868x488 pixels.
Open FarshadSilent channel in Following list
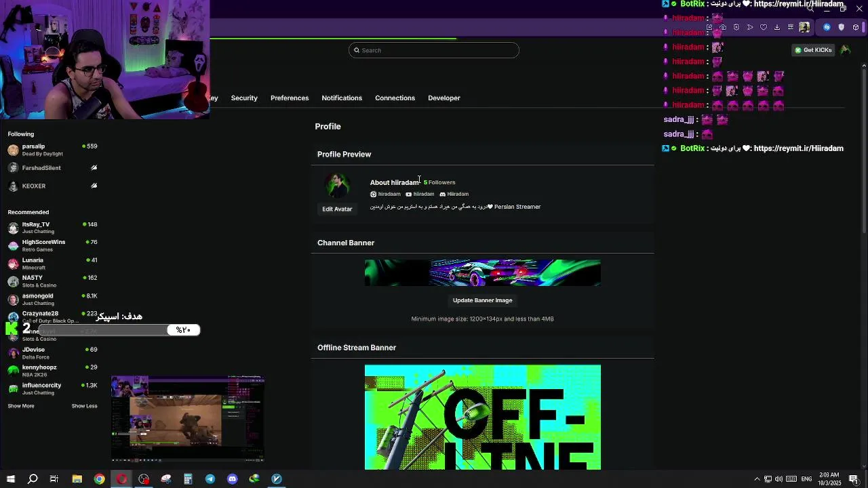click(x=52, y=167)
